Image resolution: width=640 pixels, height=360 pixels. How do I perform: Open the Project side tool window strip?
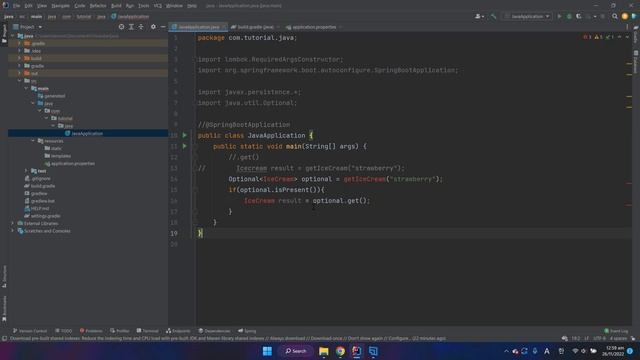click(x=4, y=33)
